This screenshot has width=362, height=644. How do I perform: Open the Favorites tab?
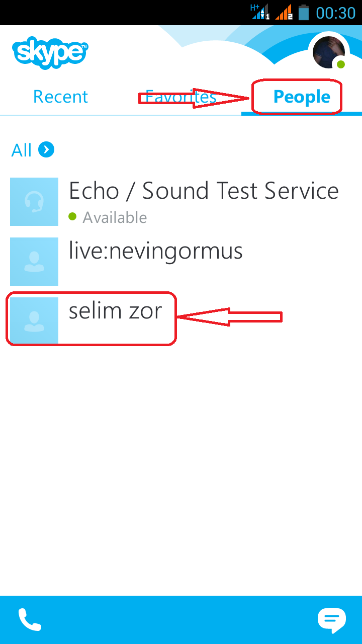tap(181, 97)
